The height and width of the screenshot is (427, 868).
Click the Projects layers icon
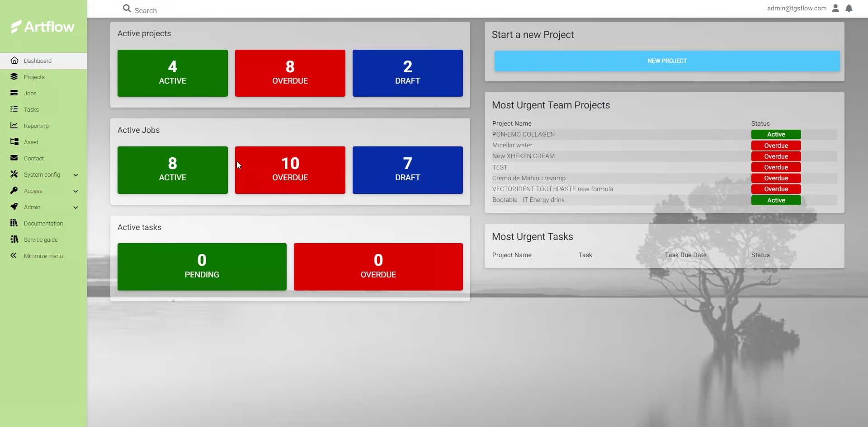coord(14,77)
